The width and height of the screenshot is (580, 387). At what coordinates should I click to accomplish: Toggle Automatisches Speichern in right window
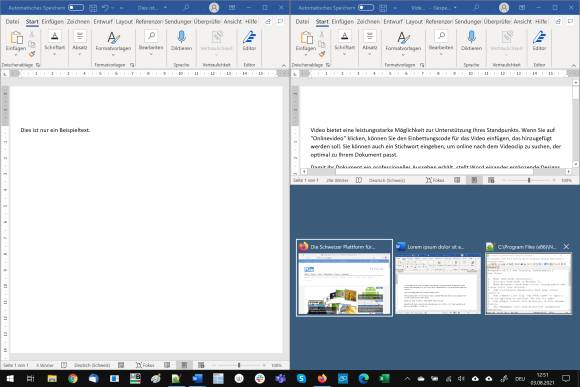coord(365,7)
